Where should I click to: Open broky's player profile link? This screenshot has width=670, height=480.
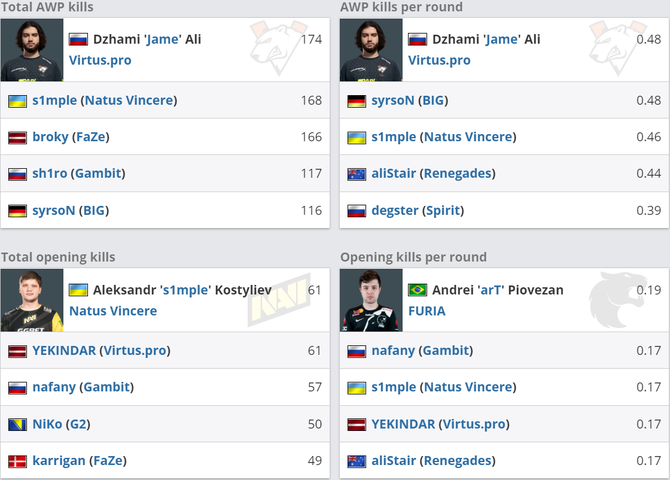coord(50,137)
